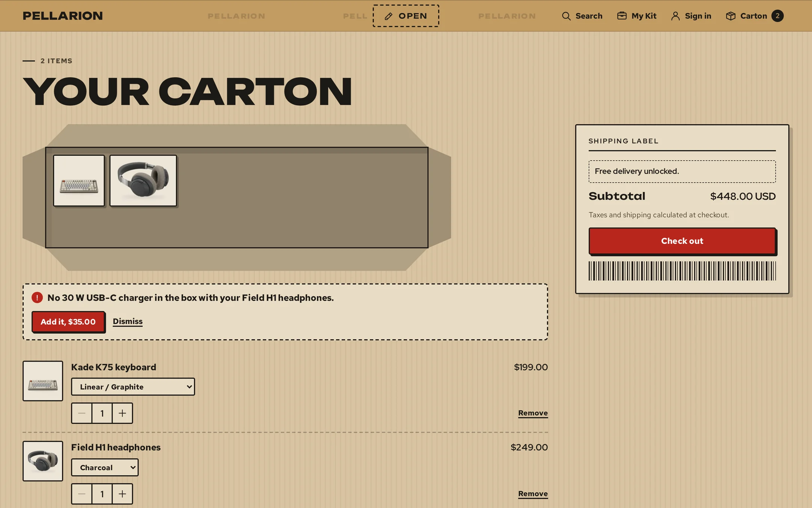Click the Kade K75 keyboard title
Image resolution: width=812 pixels, height=508 pixels.
114,367
